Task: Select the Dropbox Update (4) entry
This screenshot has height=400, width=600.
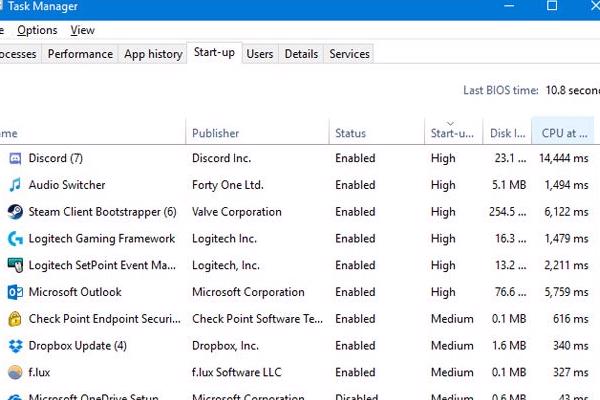Action: click(78, 346)
